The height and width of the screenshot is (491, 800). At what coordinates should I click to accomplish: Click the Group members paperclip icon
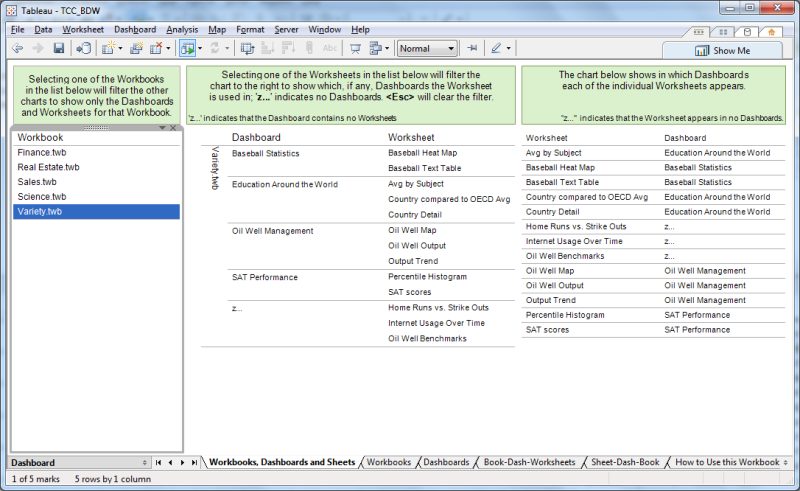(309, 48)
